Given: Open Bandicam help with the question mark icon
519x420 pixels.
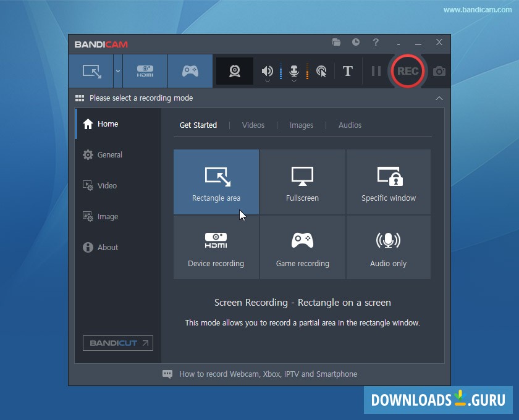Looking at the screenshot, I should click(x=376, y=43).
